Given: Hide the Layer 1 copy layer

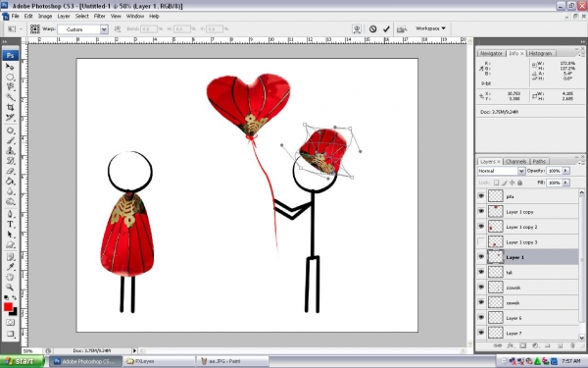Looking at the screenshot, I should pos(481,211).
